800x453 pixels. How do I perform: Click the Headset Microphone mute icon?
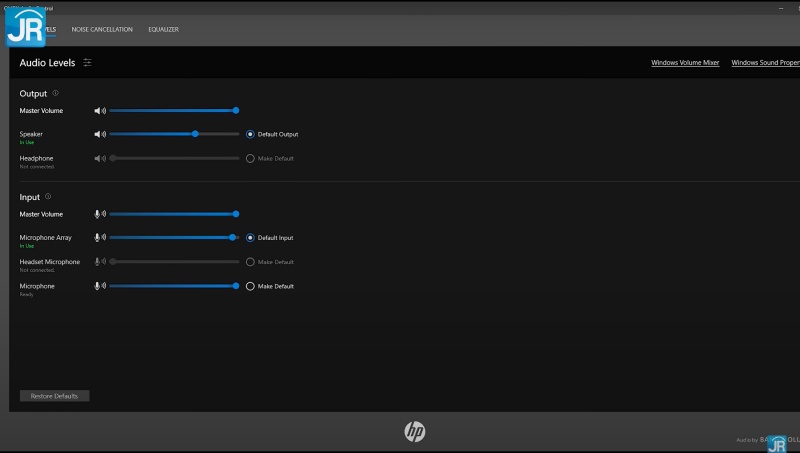[x=99, y=262]
